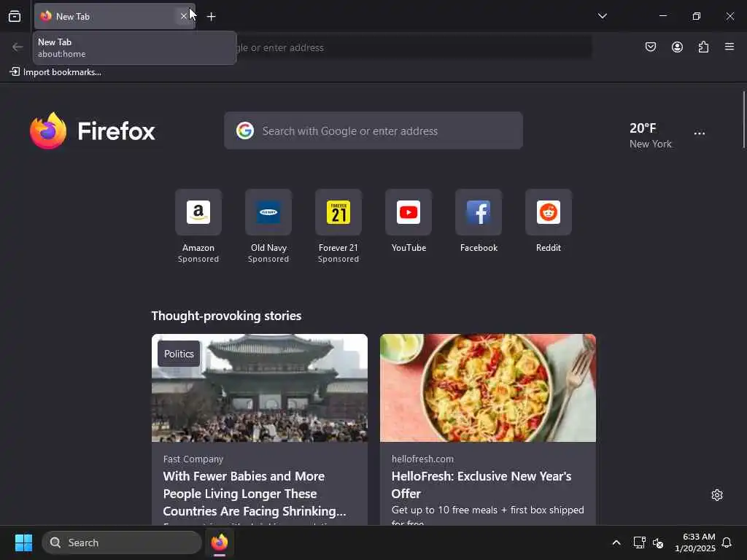Open the Windows Start menu

pyautogui.click(x=23, y=542)
